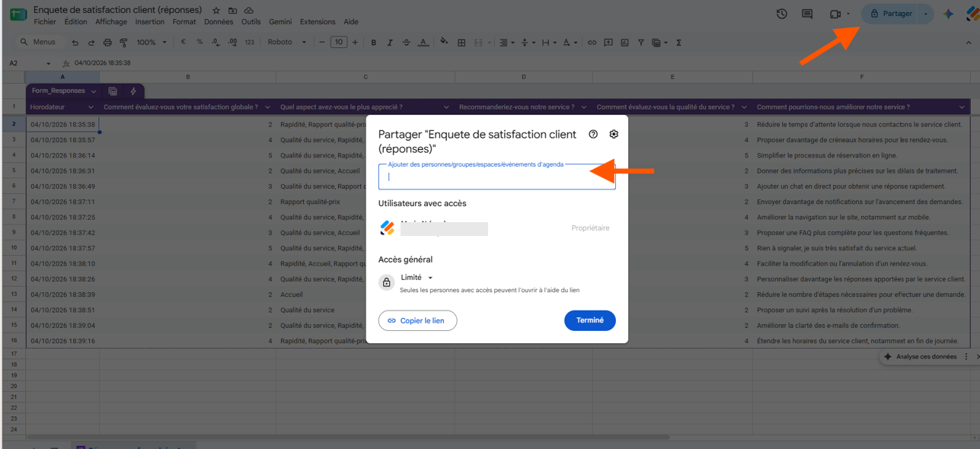Image resolution: width=980 pixels, height=449 pixels.
Task: Toggle strikethrough formatting
Action: [x=406, y=43]
